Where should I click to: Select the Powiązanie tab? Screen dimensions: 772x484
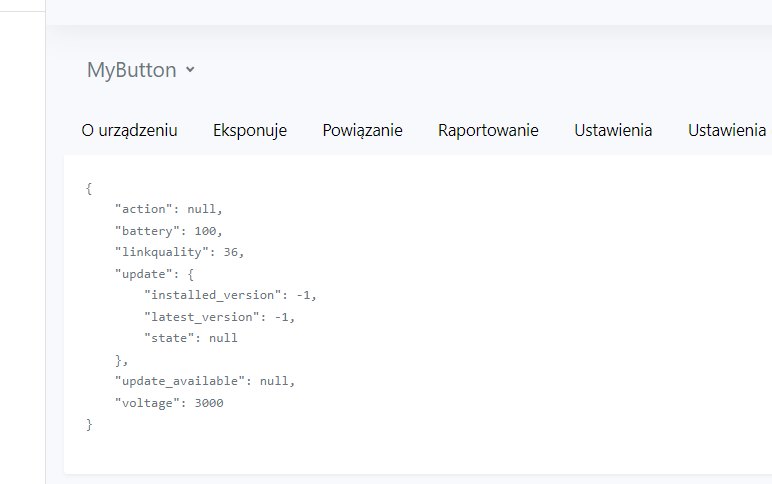(362, 130)
